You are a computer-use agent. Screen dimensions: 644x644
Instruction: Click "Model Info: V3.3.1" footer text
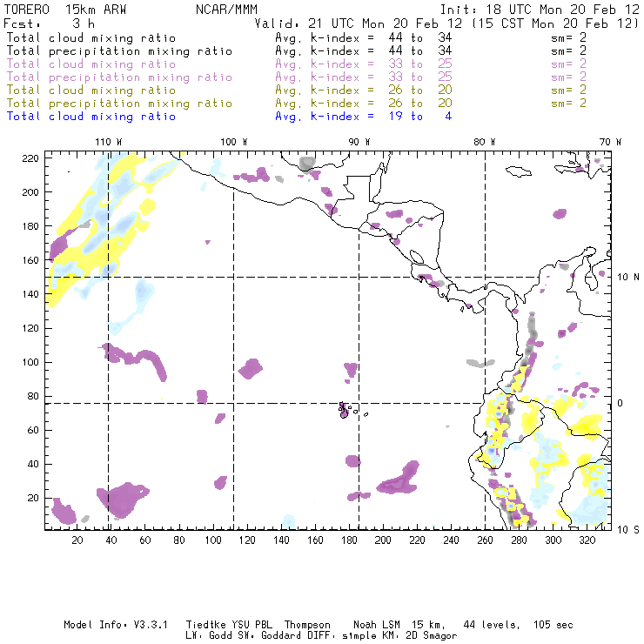click(116, 625)
